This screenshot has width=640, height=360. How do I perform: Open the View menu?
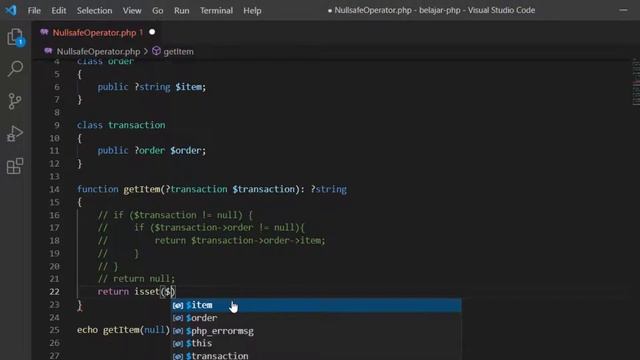[x=132, y=11]
